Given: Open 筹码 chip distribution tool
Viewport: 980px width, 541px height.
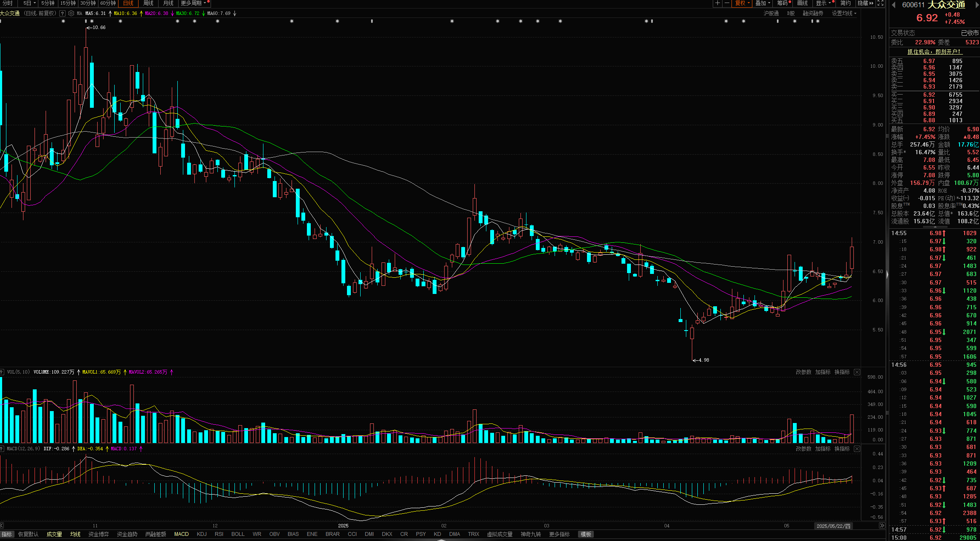Looking at the screenshot, I should click(783, 3).
